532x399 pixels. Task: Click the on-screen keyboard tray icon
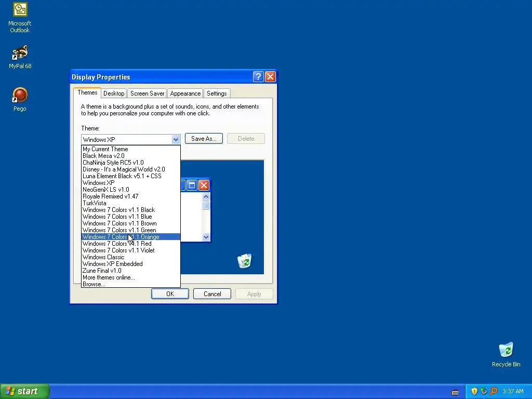click(x=455, y=392)
